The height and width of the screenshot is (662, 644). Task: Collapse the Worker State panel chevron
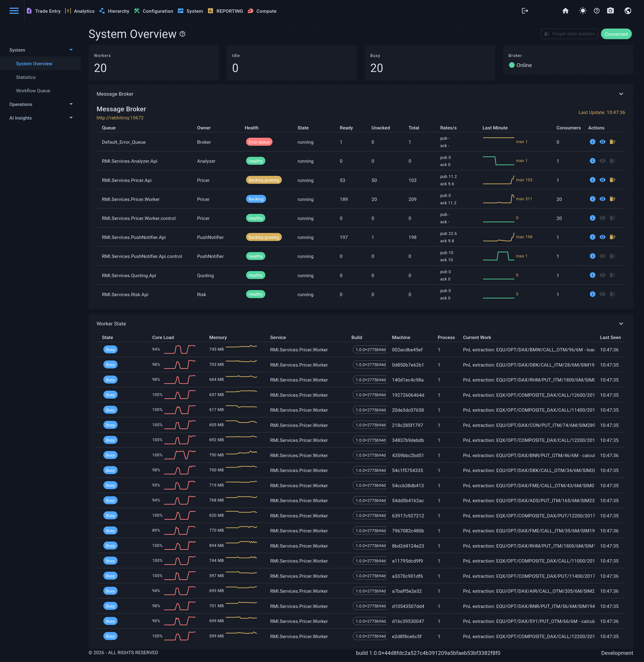pyautogui.click(x=621, y=324)
